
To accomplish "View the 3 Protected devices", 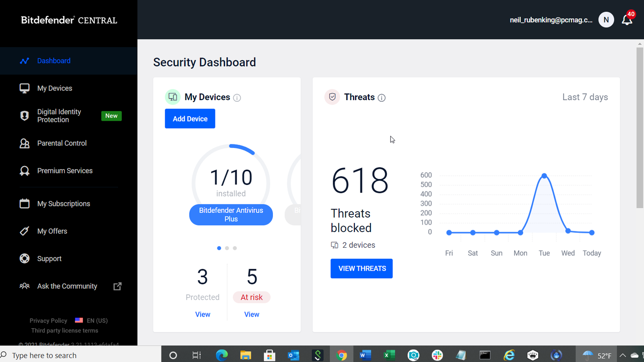I will [202, 315].
